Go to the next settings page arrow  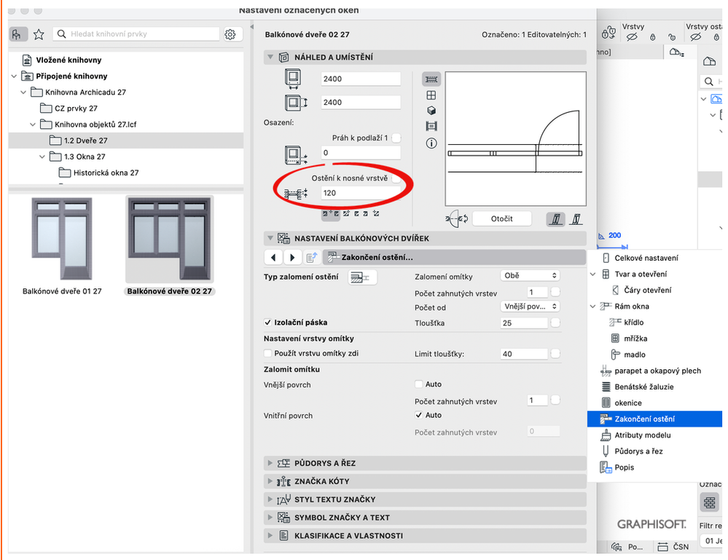[292, 257]
